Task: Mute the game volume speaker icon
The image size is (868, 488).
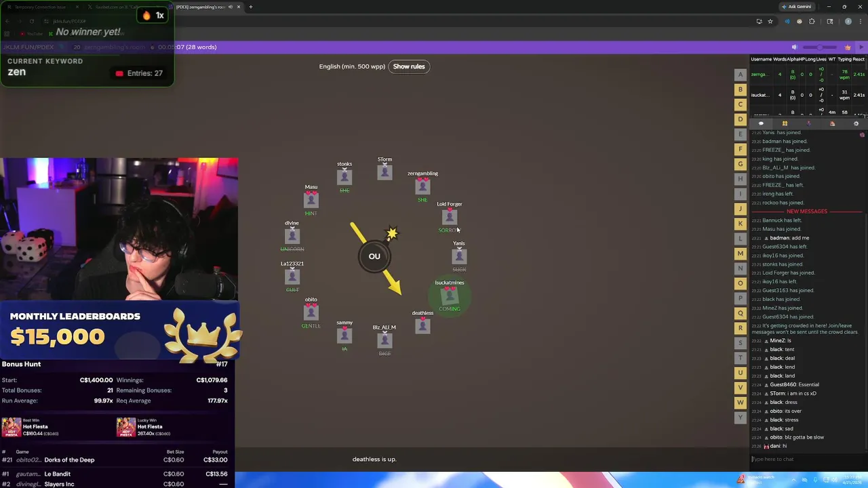Action: (794, 47)
